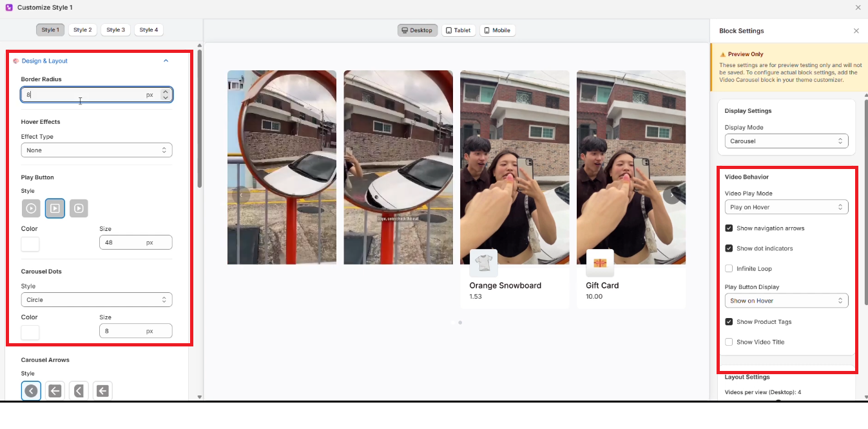Image resolution: width=868 pixels, height=429 pixels.
Task: Open the hover Effect Type dropdown
Action: (x=97, y=150)
